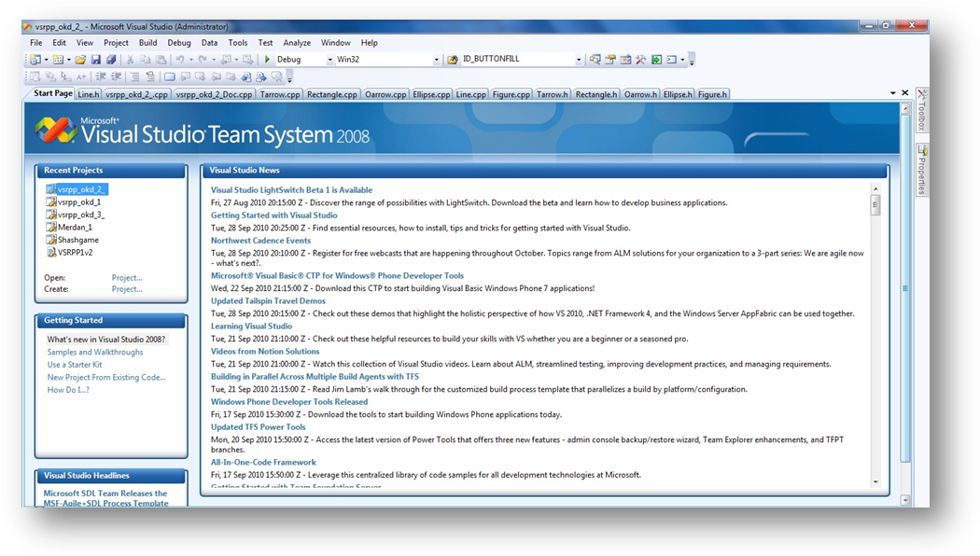Screen dimensions: 980x556
Task: Expand the Redo history dropdown arrow
Action: tap(213, 60)
